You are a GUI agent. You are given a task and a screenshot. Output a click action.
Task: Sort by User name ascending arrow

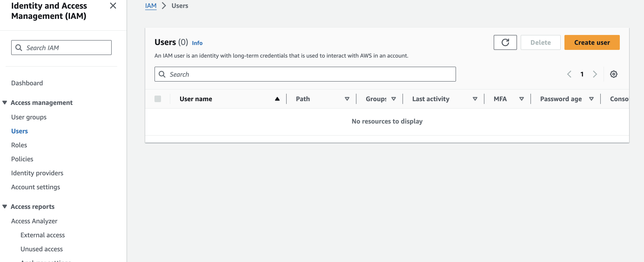(x=277, y=99)
